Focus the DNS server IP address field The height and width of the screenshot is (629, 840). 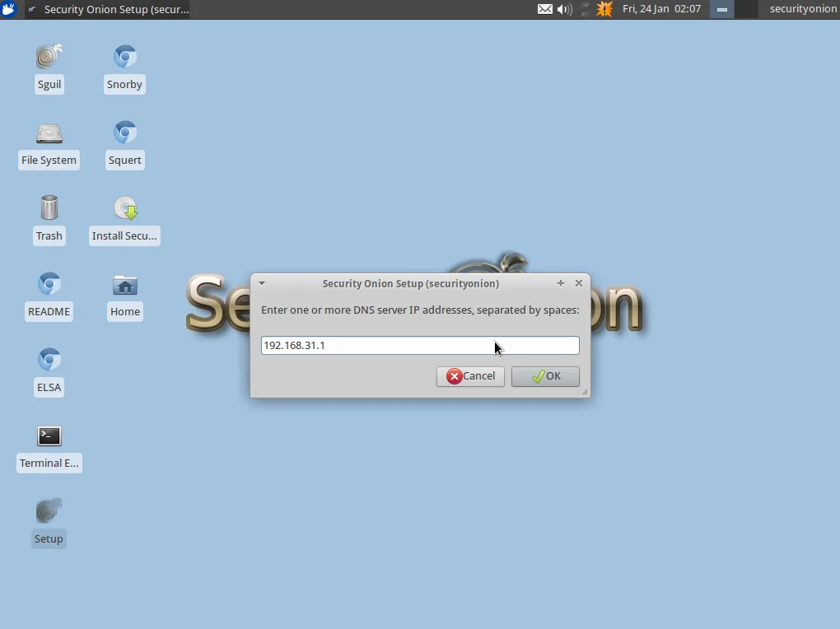click(x=420, y=346)
